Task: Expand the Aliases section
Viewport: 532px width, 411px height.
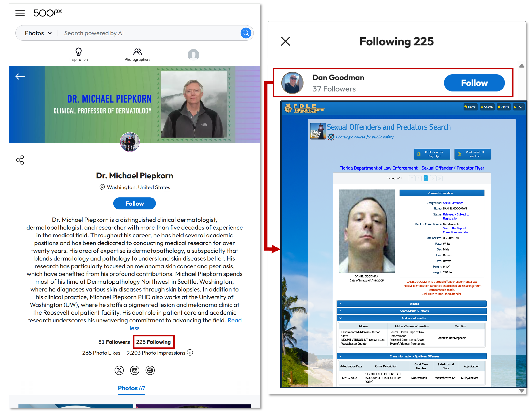Action: (412, 304)
